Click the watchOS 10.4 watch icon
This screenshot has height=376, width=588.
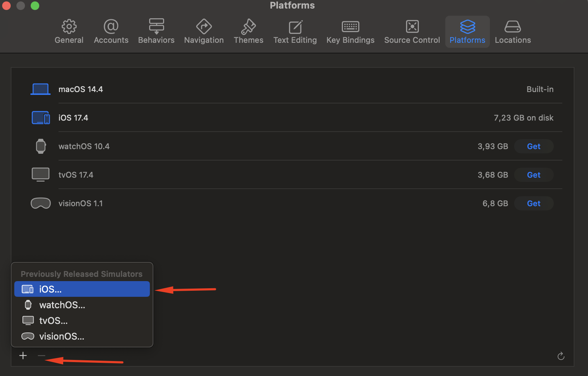(x=41, y=146)
